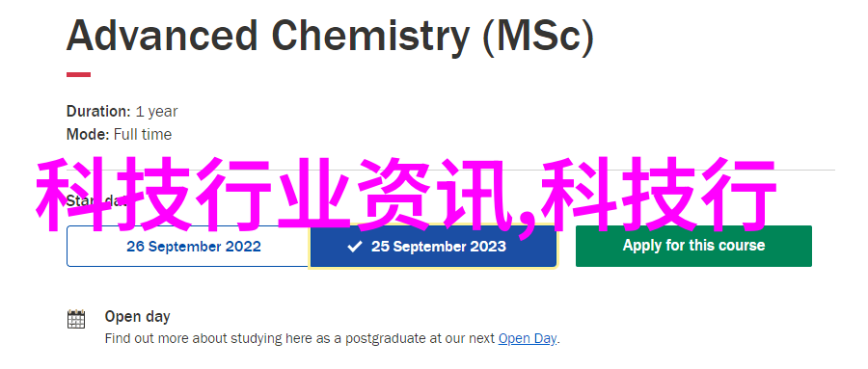Click the word 'Chemistry' in the heading
The image size is (868, 369).
click(369, 37)
